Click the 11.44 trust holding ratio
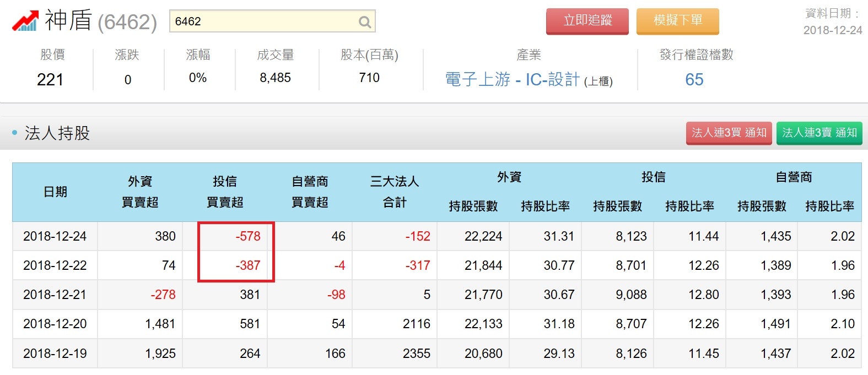Screen dimensions: 868x375 click(x=704, y=236)
